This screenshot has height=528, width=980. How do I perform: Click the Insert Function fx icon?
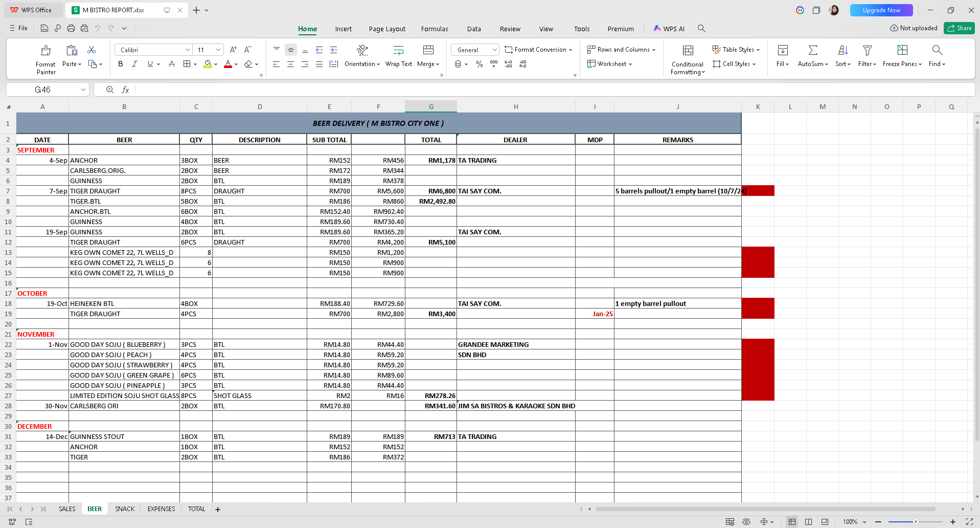point(125,90)
